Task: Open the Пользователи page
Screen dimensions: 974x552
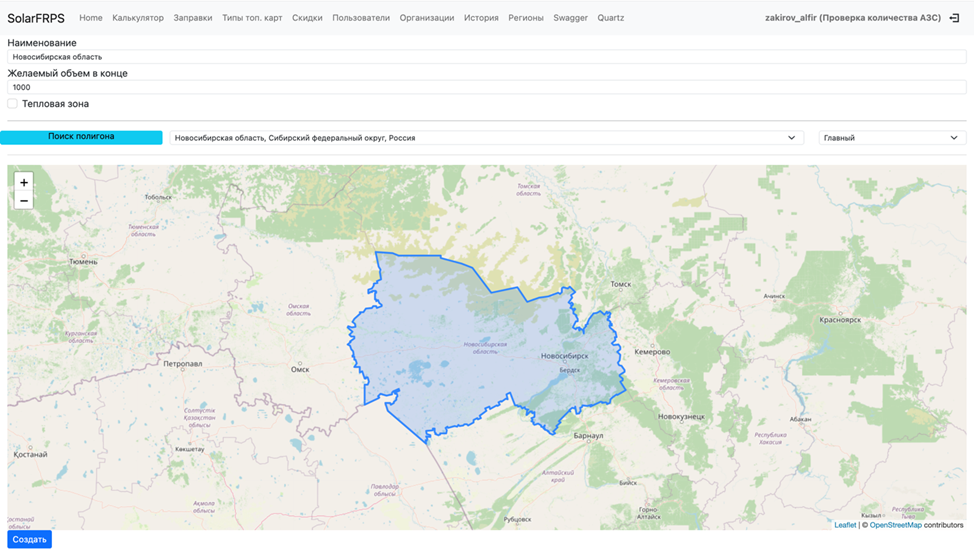Action: point(361,18)
